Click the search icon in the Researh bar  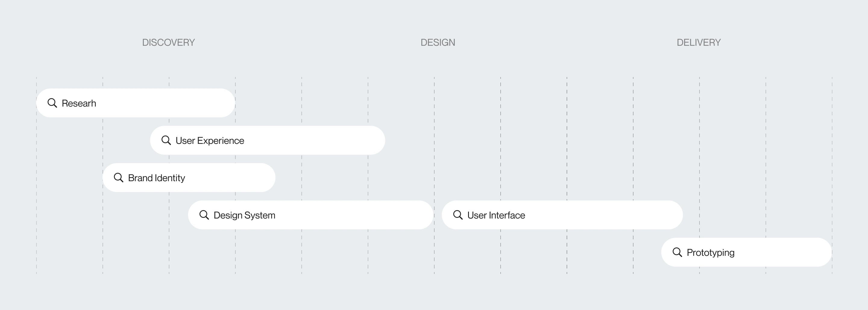pos(52,103)
